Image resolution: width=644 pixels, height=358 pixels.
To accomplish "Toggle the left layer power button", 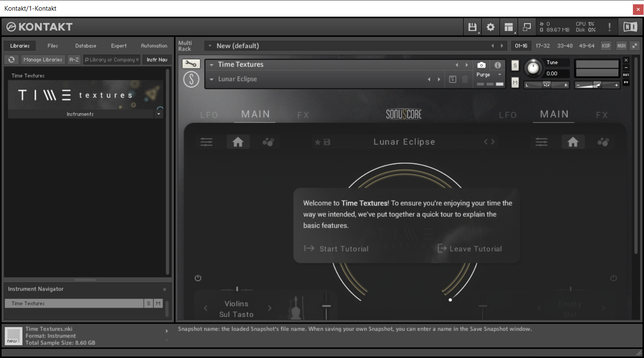I will point(198,278).
